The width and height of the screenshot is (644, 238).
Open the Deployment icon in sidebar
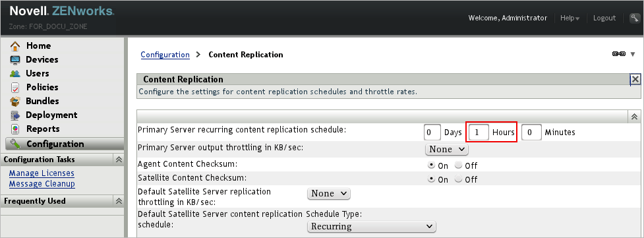[x=15, y=115]
